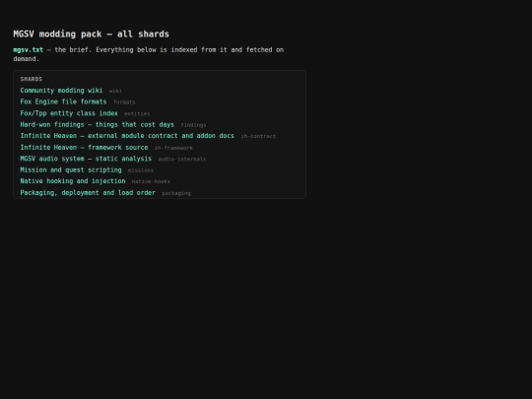Click the 'ih-contract' tag label

pos(258,136)
